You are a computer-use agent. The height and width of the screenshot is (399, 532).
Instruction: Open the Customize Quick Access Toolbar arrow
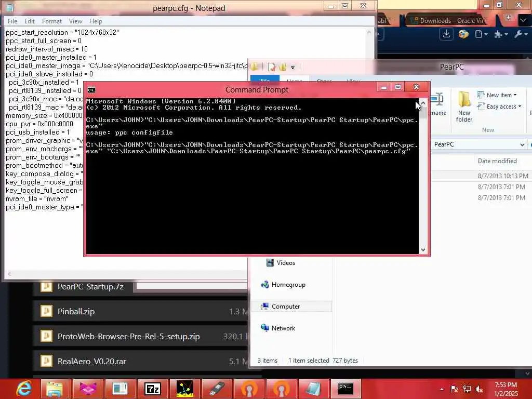pos(293,67)
